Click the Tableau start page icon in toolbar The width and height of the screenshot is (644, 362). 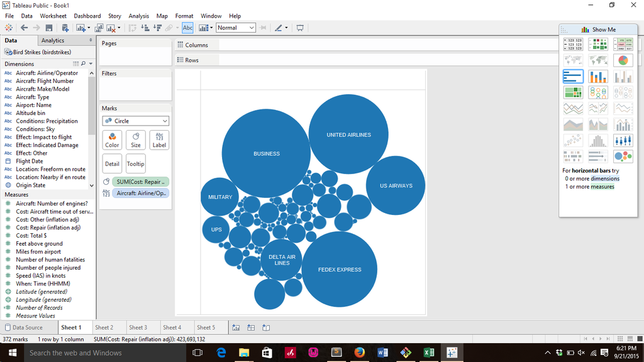point(9,28)
